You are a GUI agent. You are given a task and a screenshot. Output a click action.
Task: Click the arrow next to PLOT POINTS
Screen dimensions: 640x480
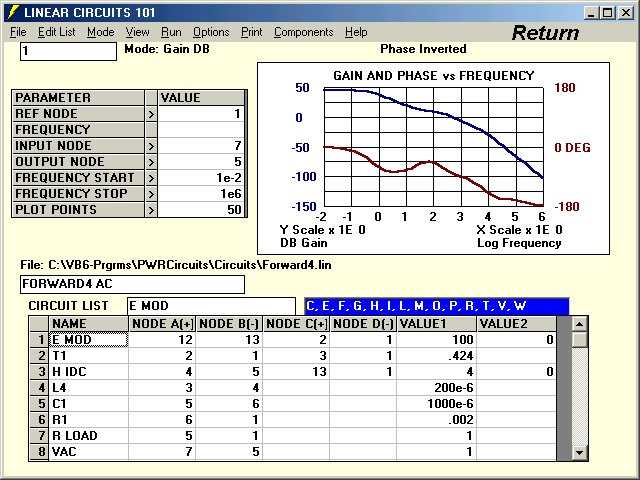[x=152, y=210]
